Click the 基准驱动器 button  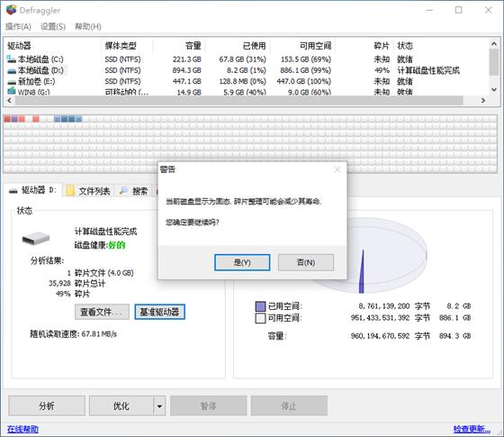pyautogui.click(x=160, y=312)
